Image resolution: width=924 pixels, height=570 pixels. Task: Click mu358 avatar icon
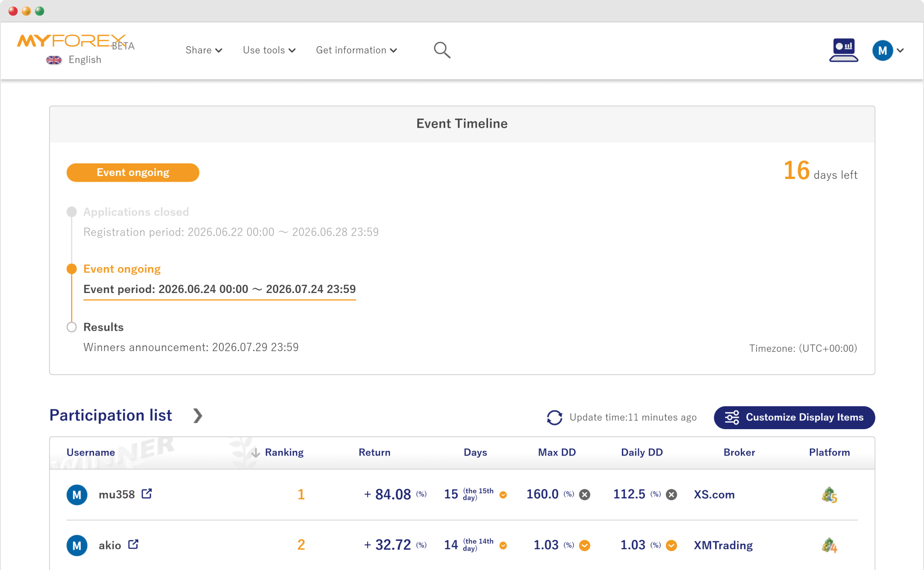pyautogui.click(x=77, y=495)
